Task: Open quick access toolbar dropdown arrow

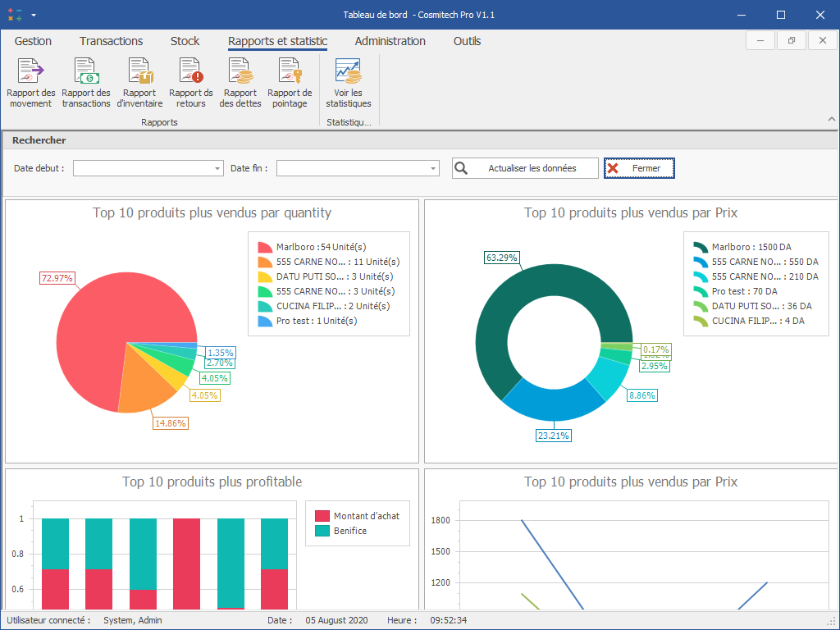Action: pyautogui.click(x=34, y=15)
